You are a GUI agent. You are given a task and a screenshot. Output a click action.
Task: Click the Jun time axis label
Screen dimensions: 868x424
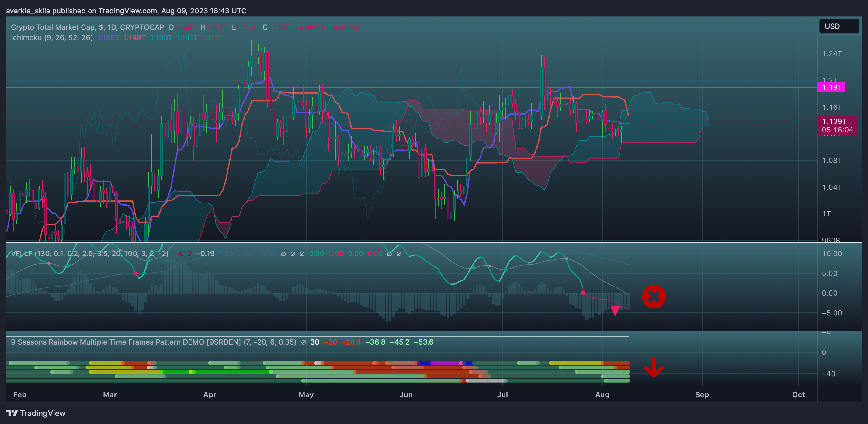click(406, 395)
